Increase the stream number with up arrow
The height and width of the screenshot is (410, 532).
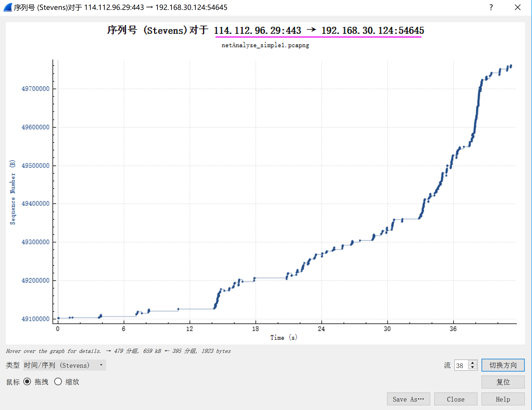[x=473, y=363]
